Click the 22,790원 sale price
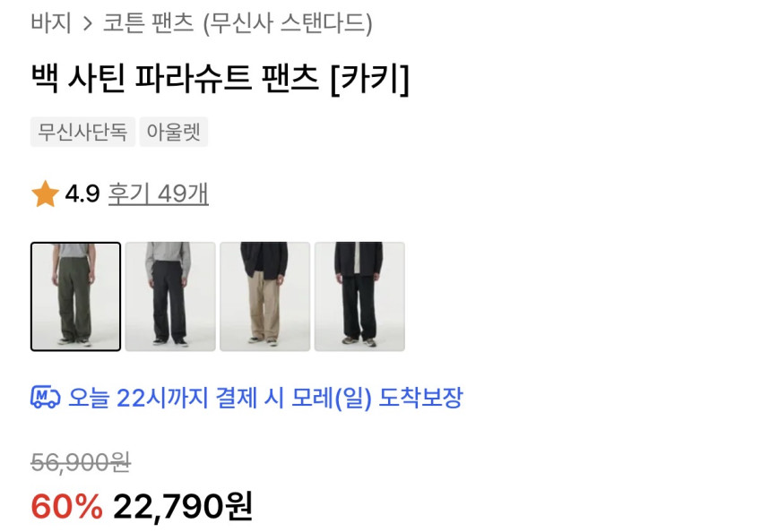Viewport: 761px width, 532px height. (183, 507)
